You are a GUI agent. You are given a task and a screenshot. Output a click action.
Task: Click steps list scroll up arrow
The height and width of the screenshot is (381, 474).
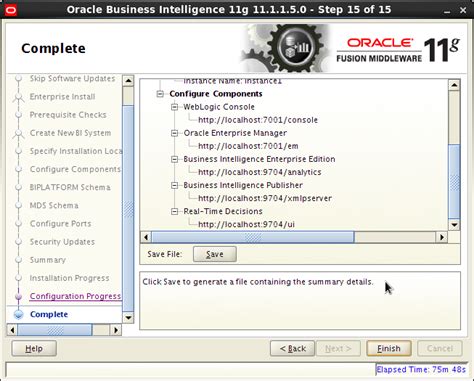point(128,81)
